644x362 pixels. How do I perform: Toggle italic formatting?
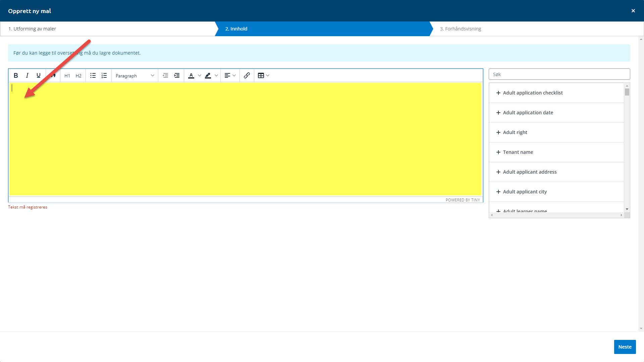(27, 75)
